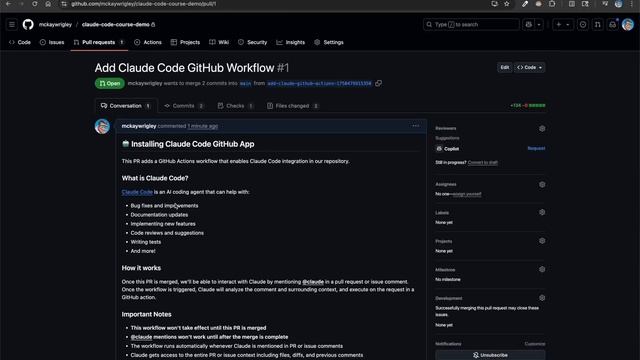
Task: Click mckaywrigley comment author name
Action: click(x=139, y=126)
